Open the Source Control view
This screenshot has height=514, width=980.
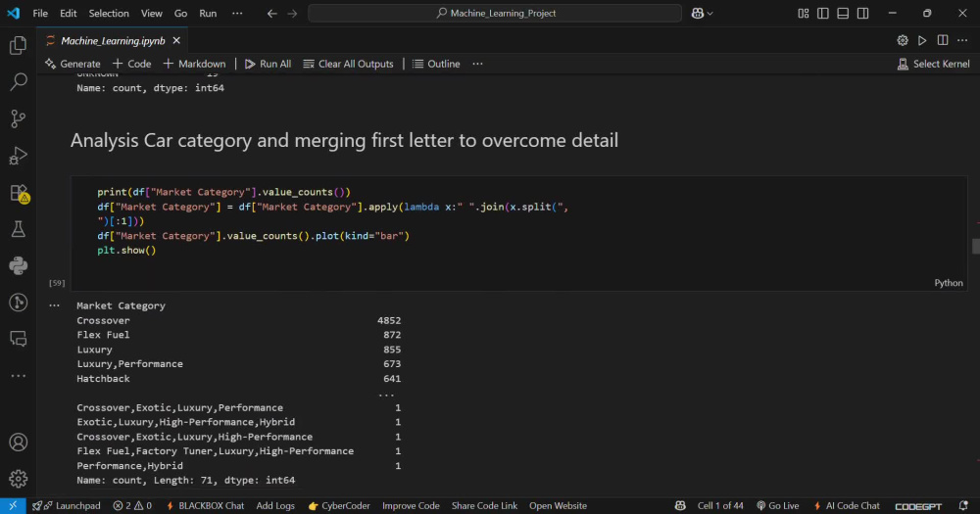(x=18, y=118)
